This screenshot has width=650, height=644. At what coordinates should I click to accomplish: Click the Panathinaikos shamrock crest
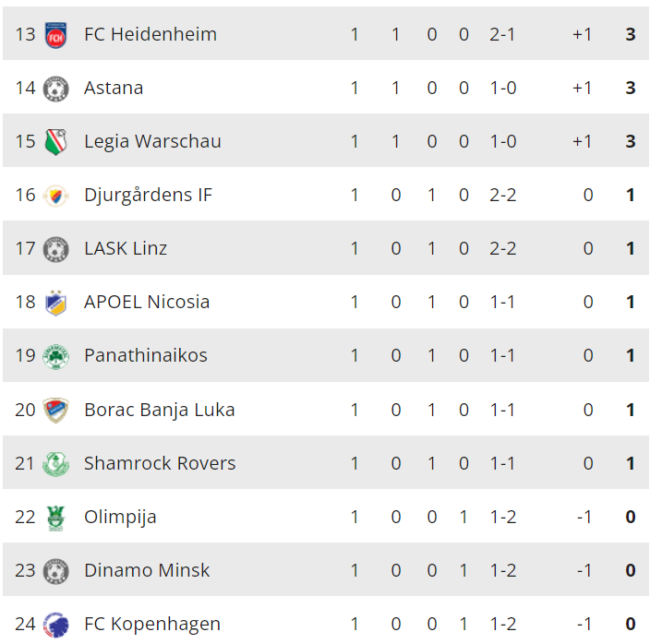pyautogui.click(x=56, y=356)
